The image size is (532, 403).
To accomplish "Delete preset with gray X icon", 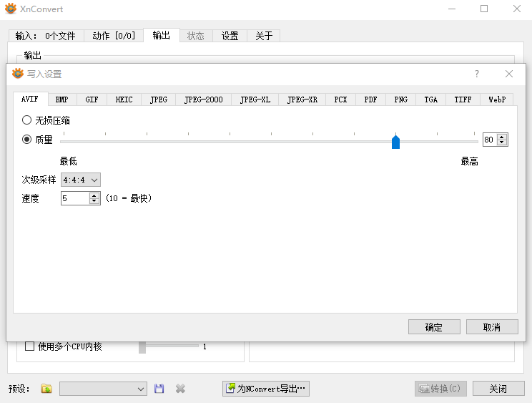I will (x=180, y=389).
